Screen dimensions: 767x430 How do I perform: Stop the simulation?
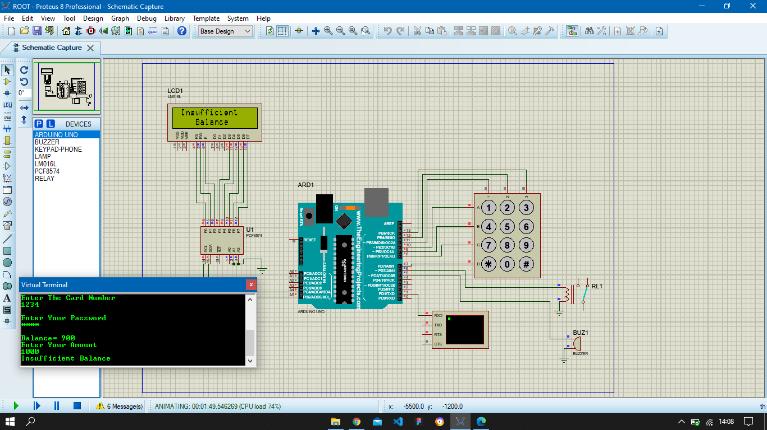point(76,406)
